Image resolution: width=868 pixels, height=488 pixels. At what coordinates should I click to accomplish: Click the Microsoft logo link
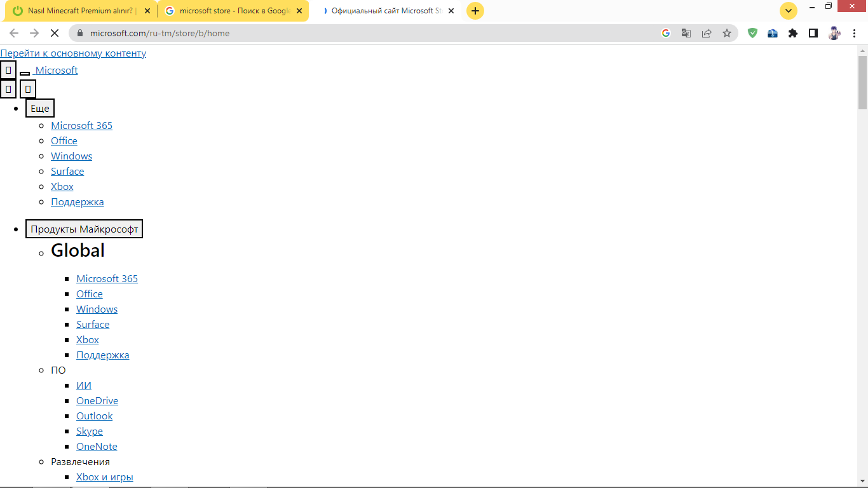(57, 71)
